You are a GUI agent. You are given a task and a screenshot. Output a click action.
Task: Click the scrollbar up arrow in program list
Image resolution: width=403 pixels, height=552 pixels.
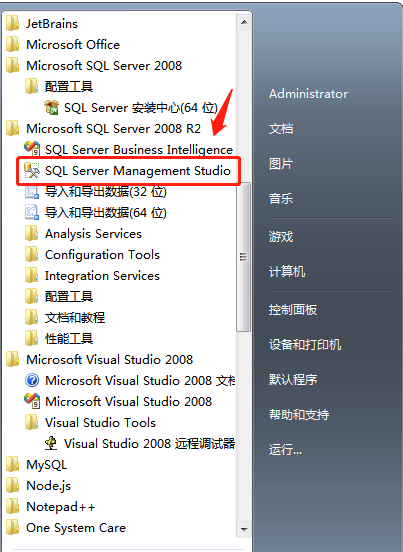[244, 23]
